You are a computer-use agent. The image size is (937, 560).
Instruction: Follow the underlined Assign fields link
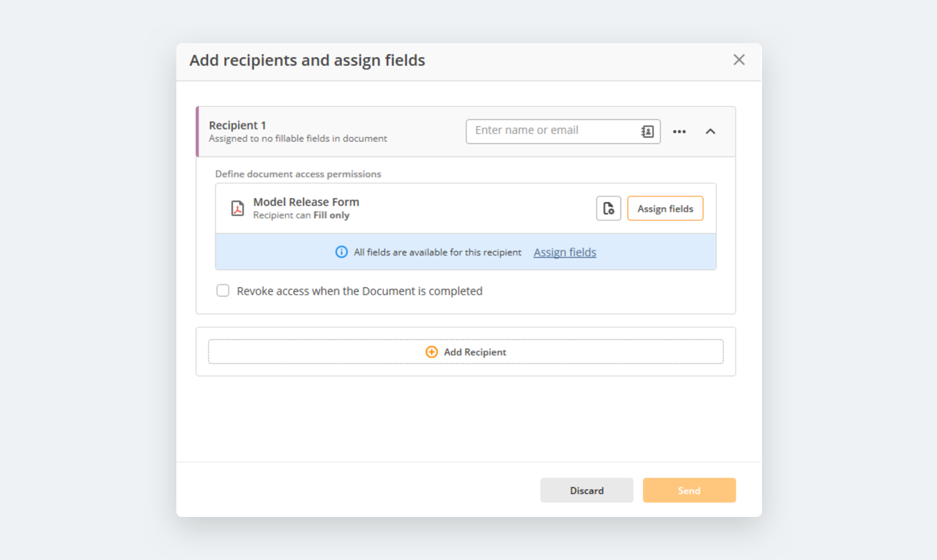pyautogui.click(x=565, y=252)
